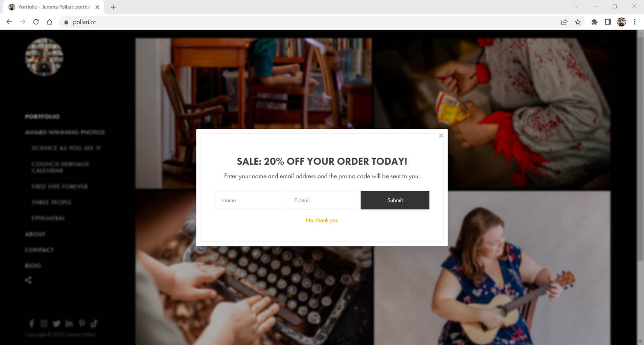644x345 pixels.
Task: Focus the Name input field
Action: coord(249,200)
